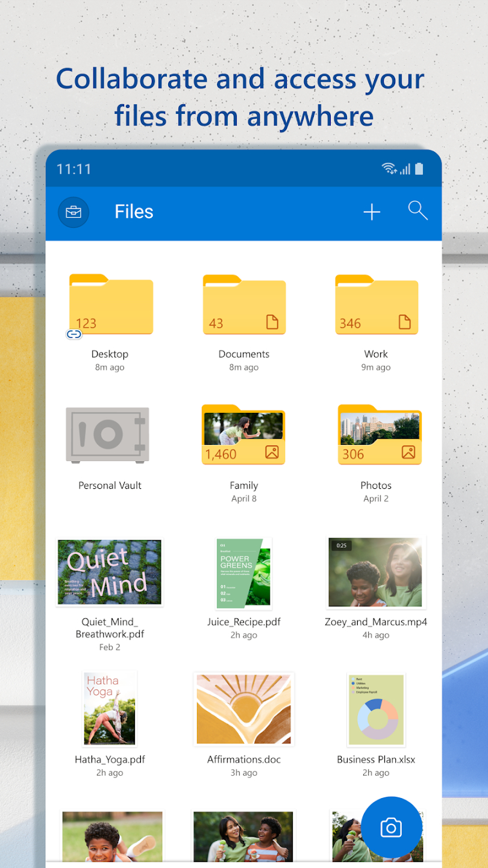Open the Family folder of 1,460 photos
Screen dimensions: 488x868
(x=243, y=435)
